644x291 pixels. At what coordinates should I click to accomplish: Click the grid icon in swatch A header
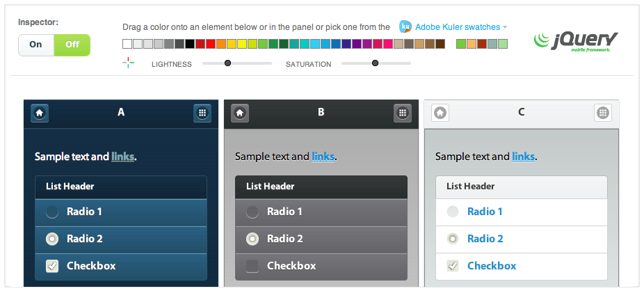pos(202,113)
